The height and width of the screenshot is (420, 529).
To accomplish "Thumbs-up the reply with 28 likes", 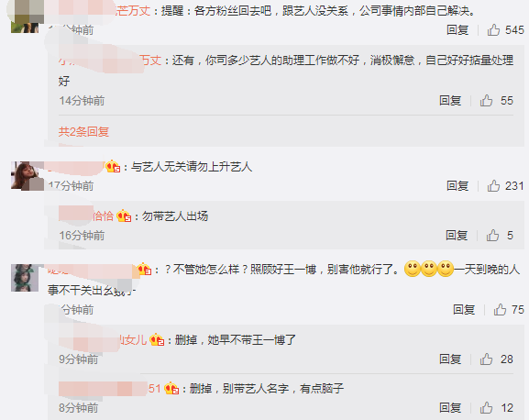I will point(486,359).
